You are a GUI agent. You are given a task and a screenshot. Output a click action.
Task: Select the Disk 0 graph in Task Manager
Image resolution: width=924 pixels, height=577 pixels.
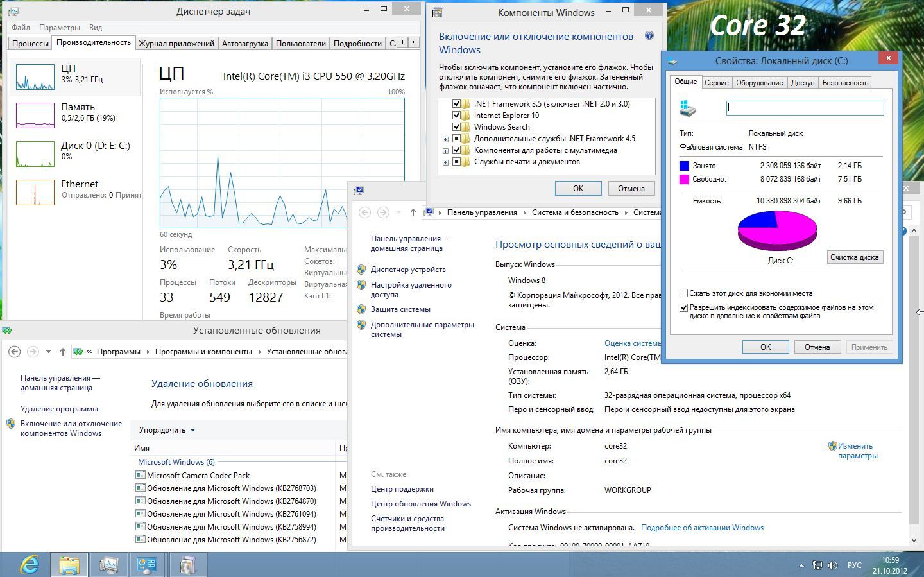tap(35, 154)
